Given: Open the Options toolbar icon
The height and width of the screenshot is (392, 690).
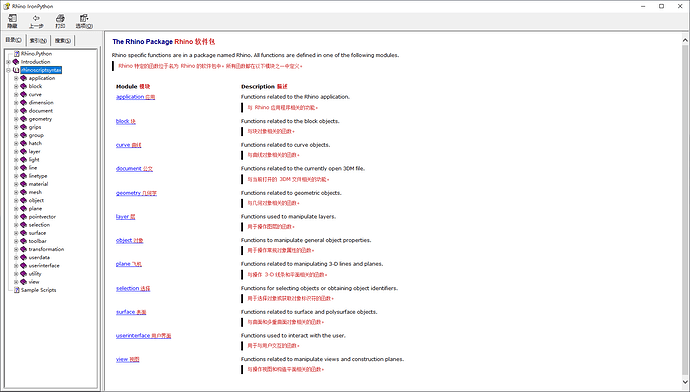Looking at the screenshot, I should (84, 21).
